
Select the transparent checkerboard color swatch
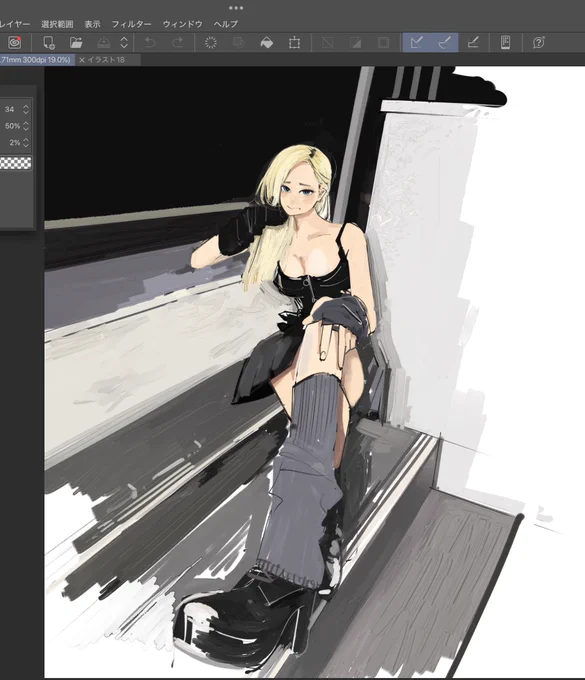pos(16,163)
